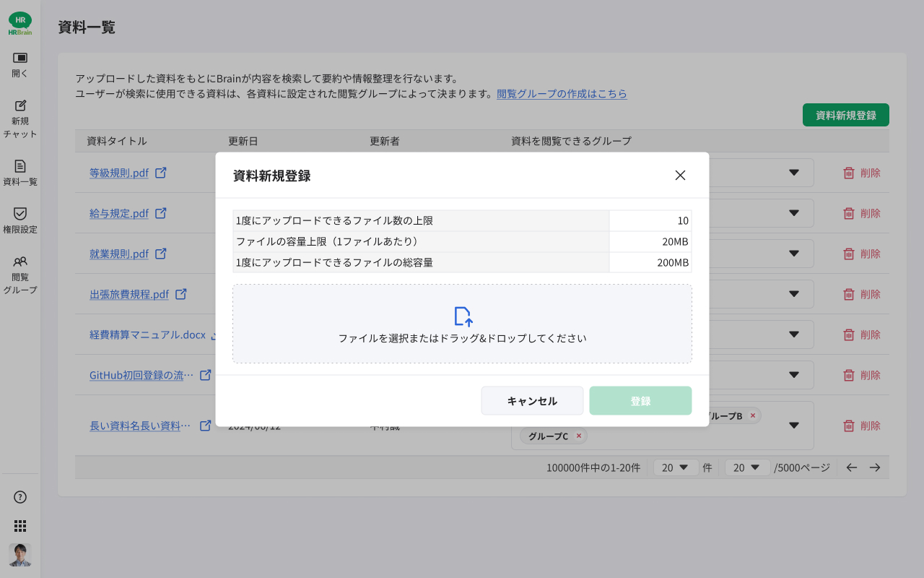This screenshot has height=578, width=924.
Task: Remove the グループC tag
Action: pos(578,436)
